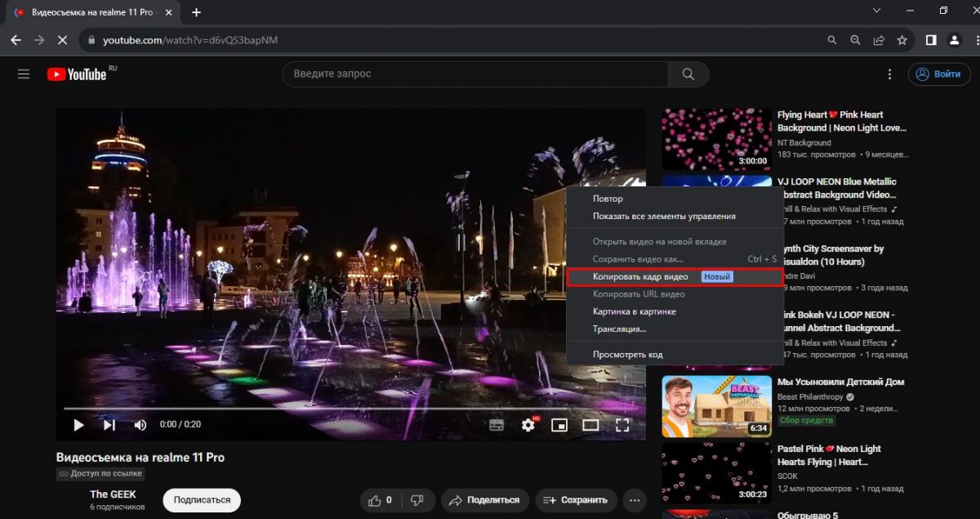Click the video progress bar
This screenshot has height=519, width=980.
tap(350, 407)
